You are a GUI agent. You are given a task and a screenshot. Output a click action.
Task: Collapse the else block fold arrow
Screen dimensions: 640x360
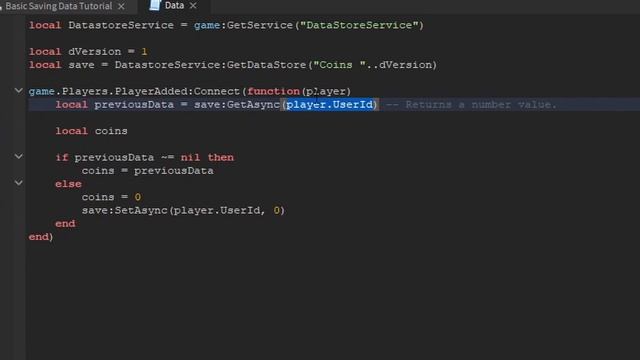pos(18,183)
